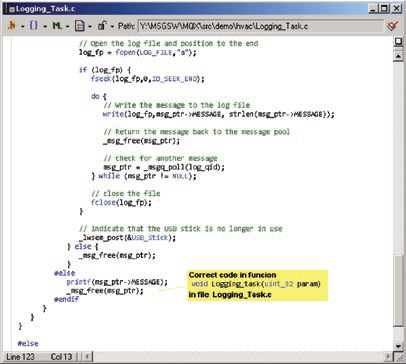This screenshot has width=406, height=364.
Task: Click horizontal scrollbar right arrow
Action: [388, 356]
